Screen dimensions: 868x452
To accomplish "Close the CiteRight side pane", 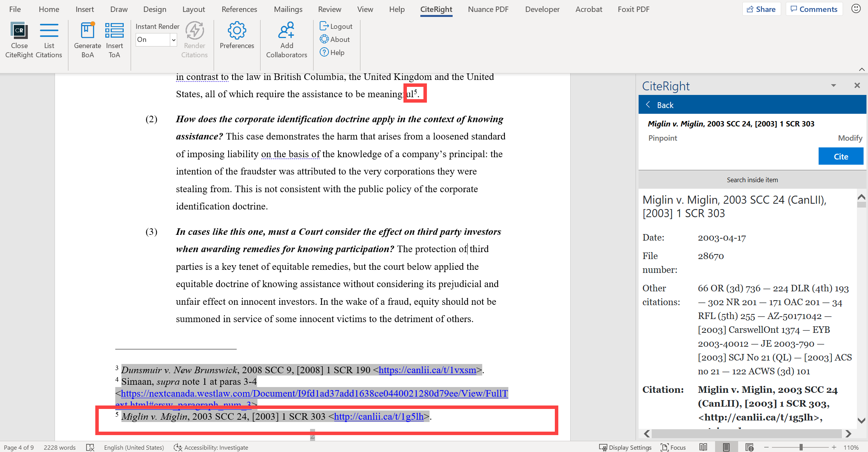I will 857,85.
